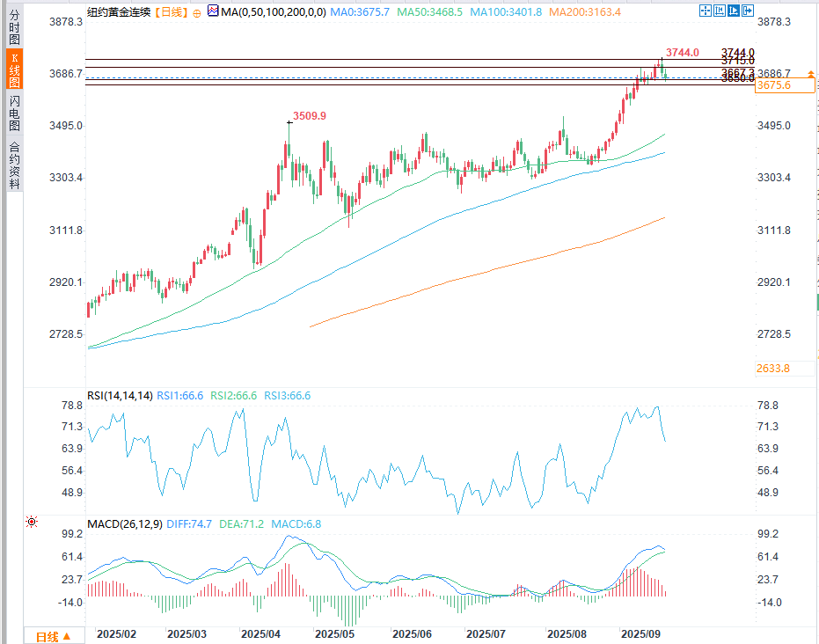
Task: Click the current price box 3675.6
Action: coord(785,85)
